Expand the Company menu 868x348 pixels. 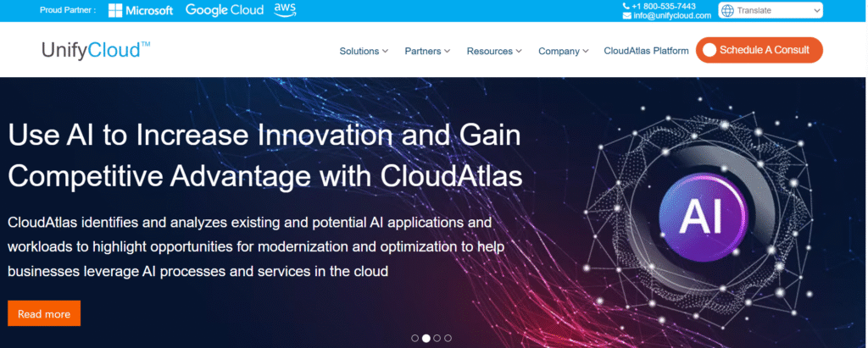coord(563,51)
